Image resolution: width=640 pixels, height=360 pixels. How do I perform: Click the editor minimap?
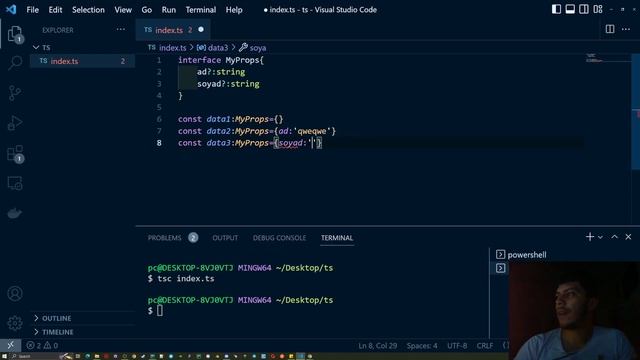click(607, 59)
